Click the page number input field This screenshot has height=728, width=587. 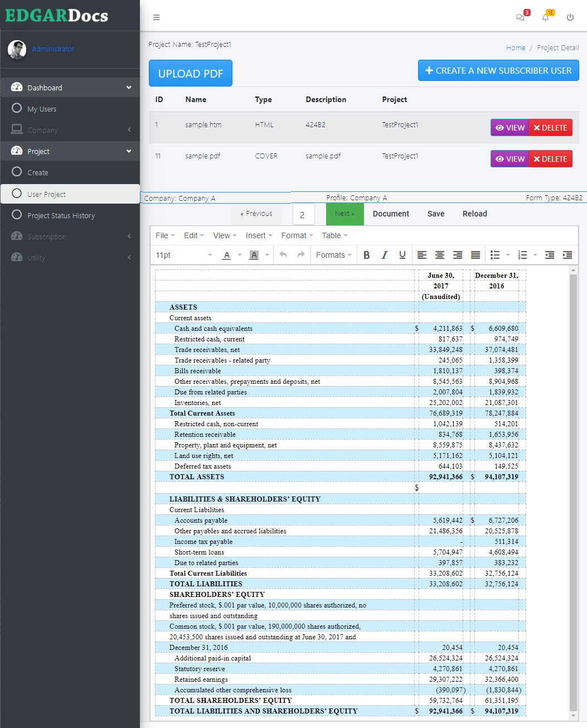click(304, 214)
